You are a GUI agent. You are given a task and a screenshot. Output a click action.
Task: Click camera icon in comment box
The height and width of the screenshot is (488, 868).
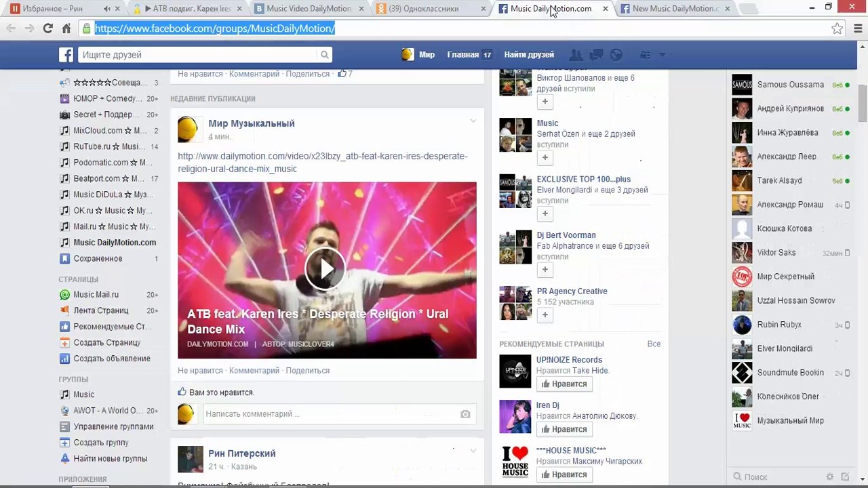pyautogui.click(x=465, y=414)
